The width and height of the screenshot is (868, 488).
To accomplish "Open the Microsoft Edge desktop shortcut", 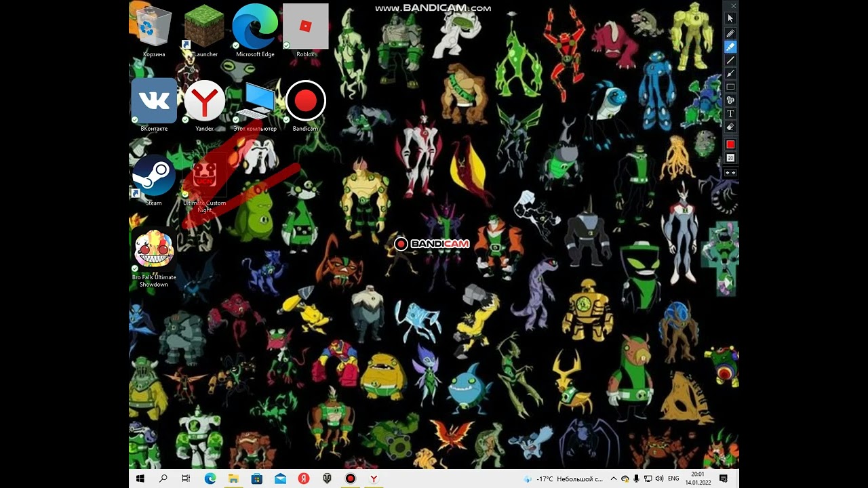I will pyautogui.click(x=255, y=30).
